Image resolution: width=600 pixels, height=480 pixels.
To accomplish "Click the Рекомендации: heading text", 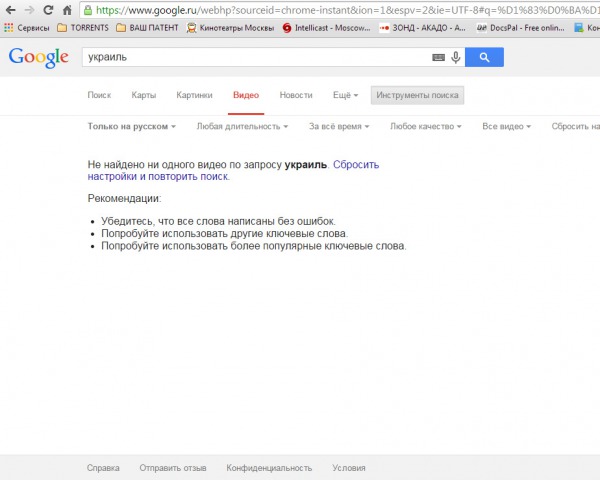I will [124, 198].
